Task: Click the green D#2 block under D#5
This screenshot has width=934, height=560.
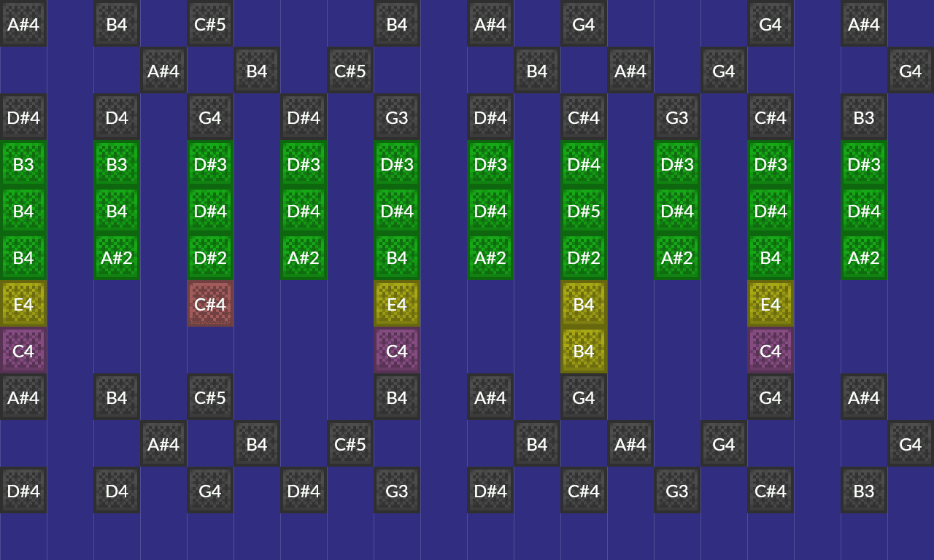Action: (584, 257)
